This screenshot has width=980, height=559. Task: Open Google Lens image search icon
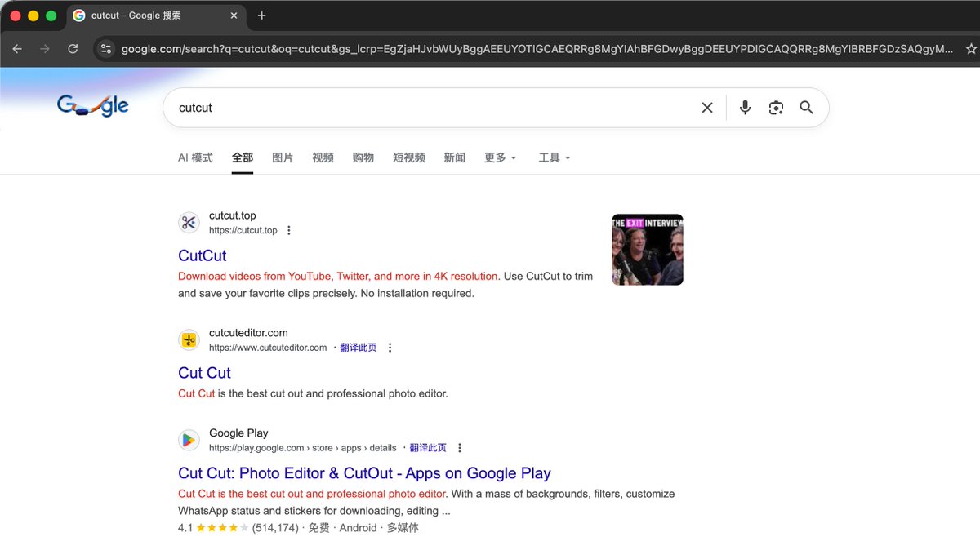click(x=776, y=108)
